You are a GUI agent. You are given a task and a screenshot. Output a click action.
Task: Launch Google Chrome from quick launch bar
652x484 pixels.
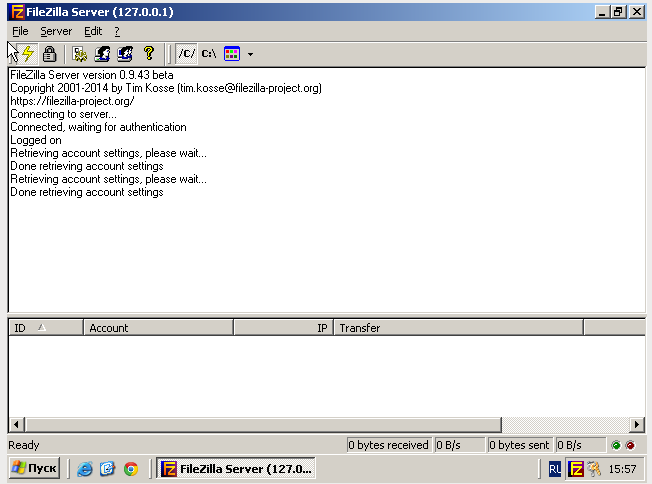click(131, 468)
